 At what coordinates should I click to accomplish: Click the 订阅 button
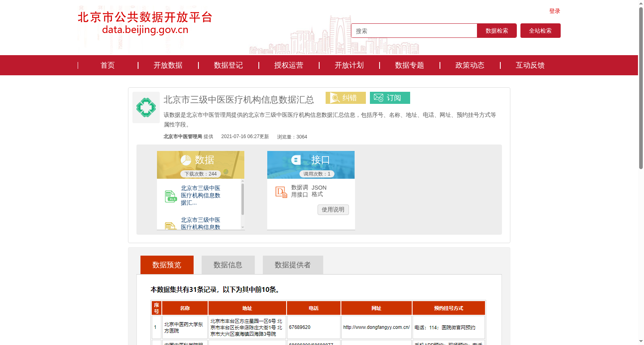[390, 98]
